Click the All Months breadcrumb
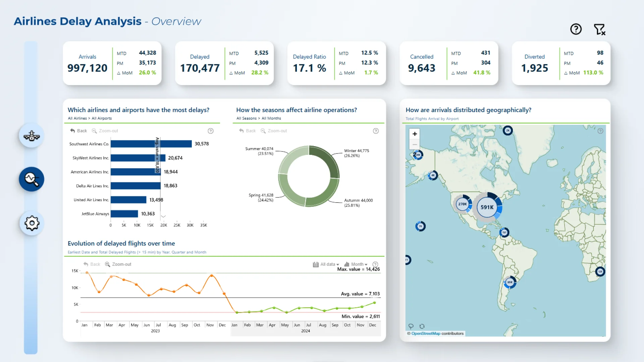 point(271,118)
